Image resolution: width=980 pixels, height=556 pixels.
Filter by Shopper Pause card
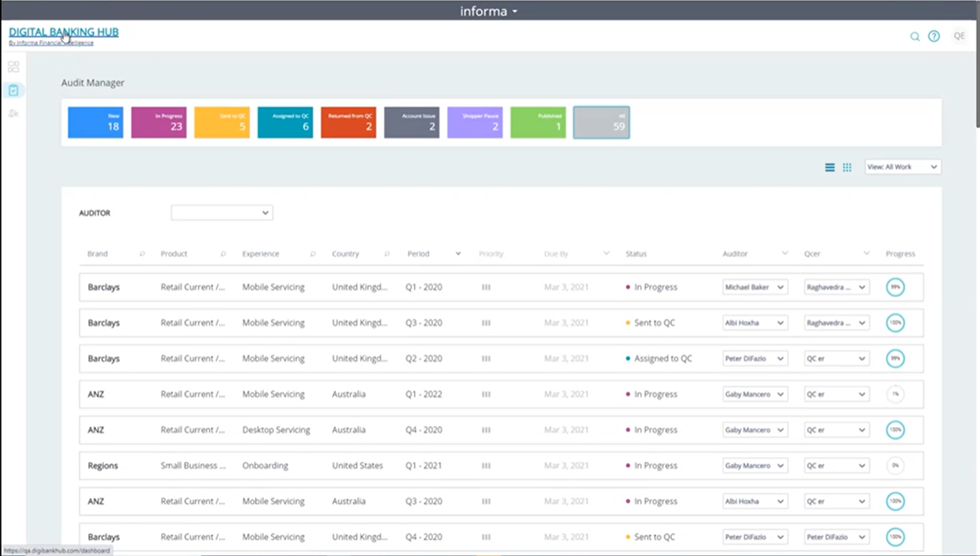[x=475, y=122]
